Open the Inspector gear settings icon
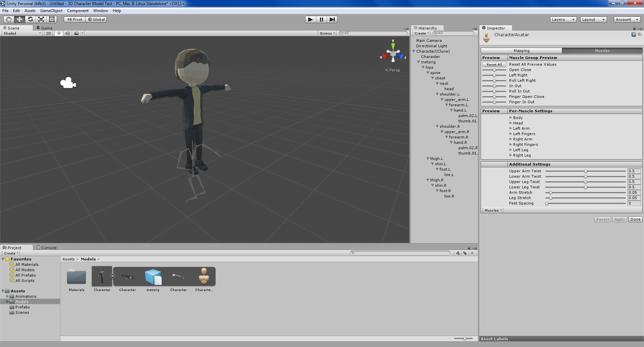Image resolution: width=644 pixels, height=347 pixels. coord(640,35)
